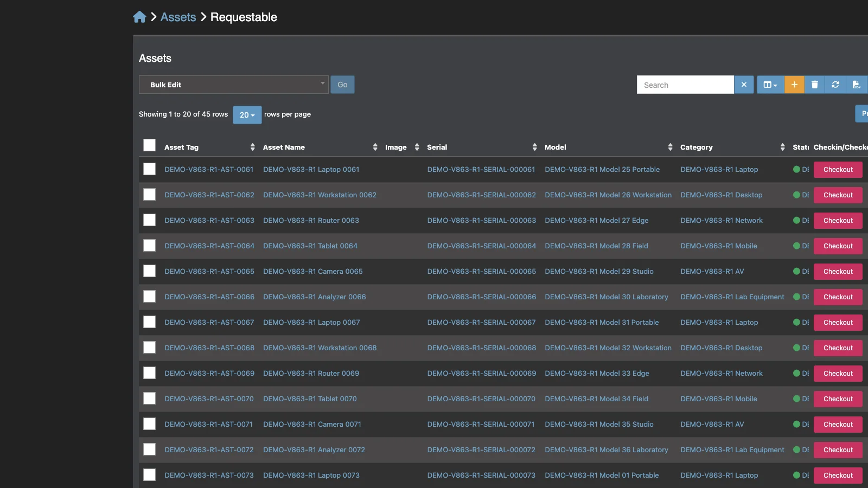
Task: Open asset tag DEMO-V863-R1-AST-0072
Action: pyautogui.click(x=209, y=450)
